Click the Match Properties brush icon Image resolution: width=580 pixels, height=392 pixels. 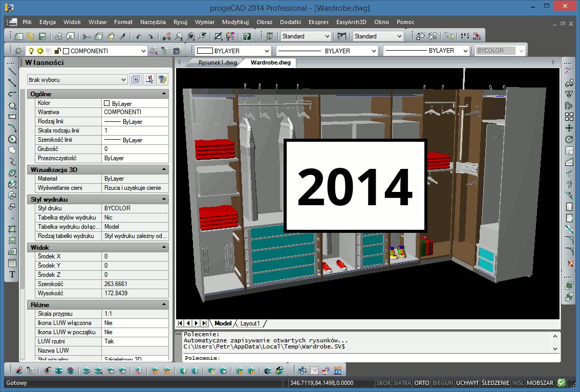[x=122, y=36]
